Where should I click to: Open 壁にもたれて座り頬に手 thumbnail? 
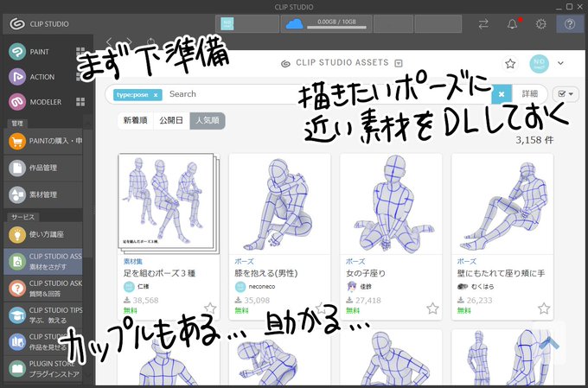[502, 204]
